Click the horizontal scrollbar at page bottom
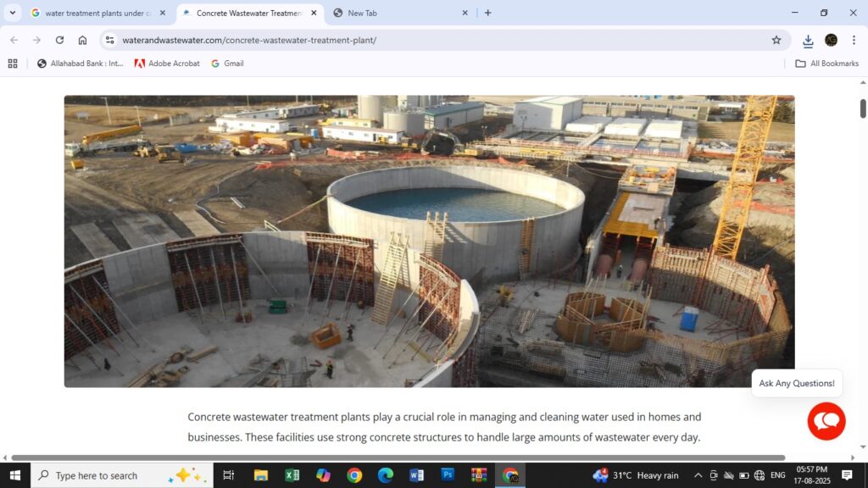Image resolution: width=868 pixels, height=488 pixels. 398,457
